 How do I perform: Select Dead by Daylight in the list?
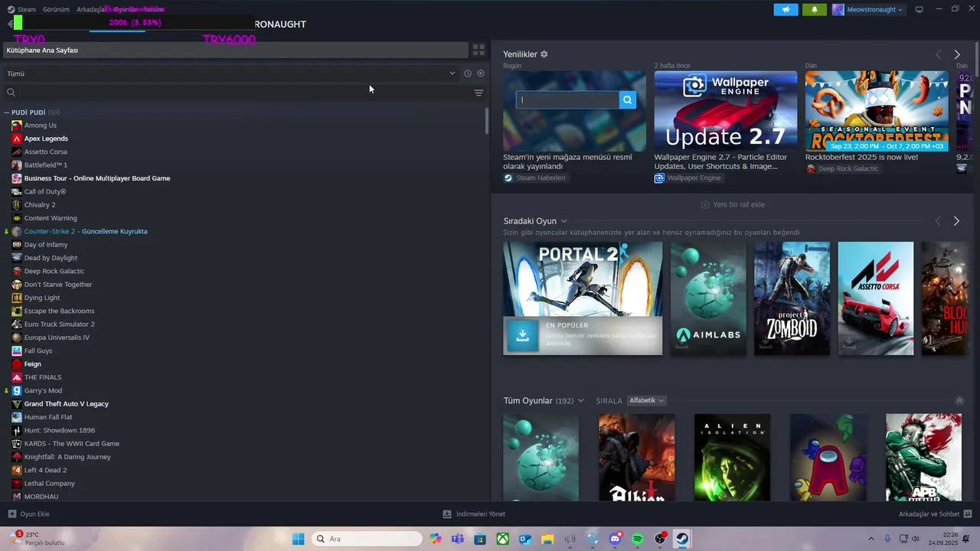point(51,258)
